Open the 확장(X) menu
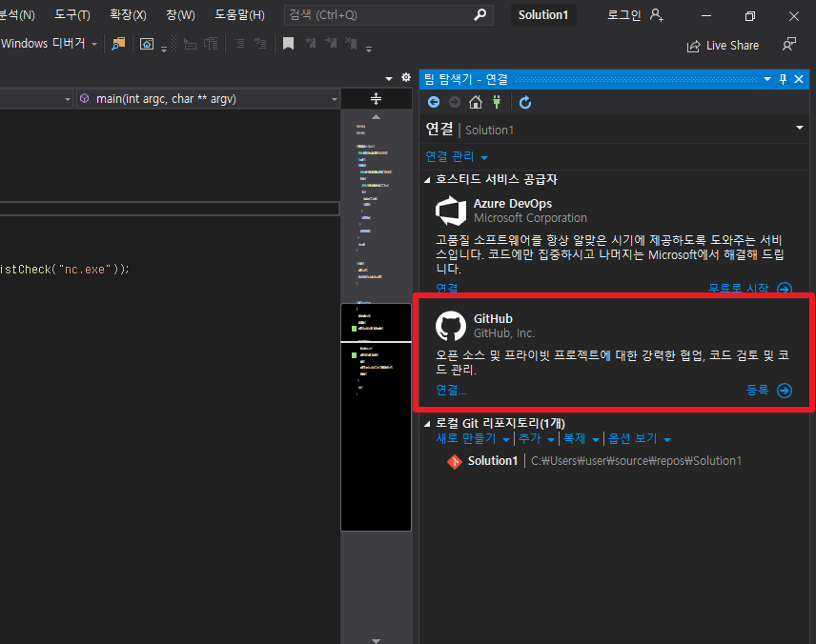The height and width of the screenshot is (644, 816). (128, 15)
